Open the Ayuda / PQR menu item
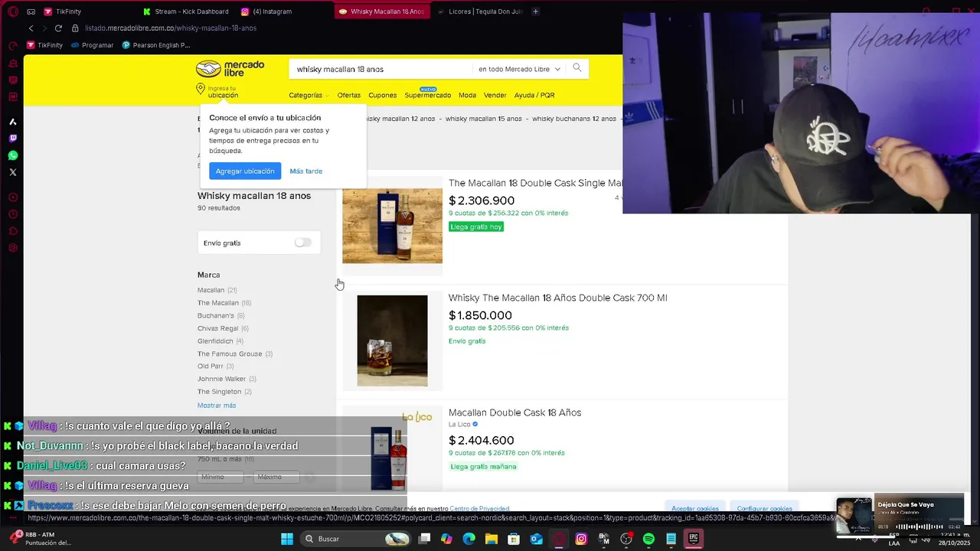Viewport: 980px width, 551px height. [534, 95]
